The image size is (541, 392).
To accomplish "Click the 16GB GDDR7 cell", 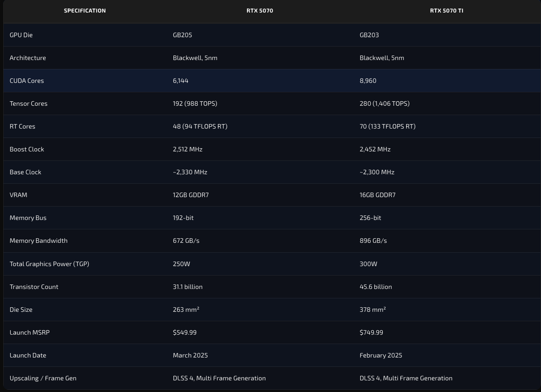I will pyautogui.click(x=377, y=195).
